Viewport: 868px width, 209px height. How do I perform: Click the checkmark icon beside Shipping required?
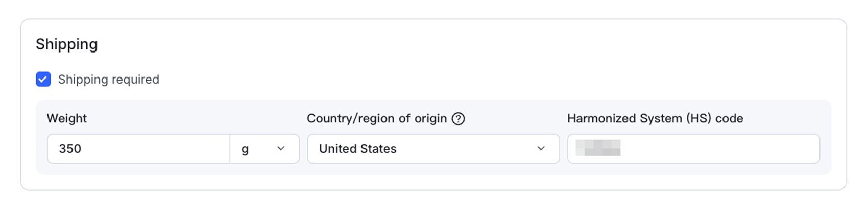pos(43,80)
